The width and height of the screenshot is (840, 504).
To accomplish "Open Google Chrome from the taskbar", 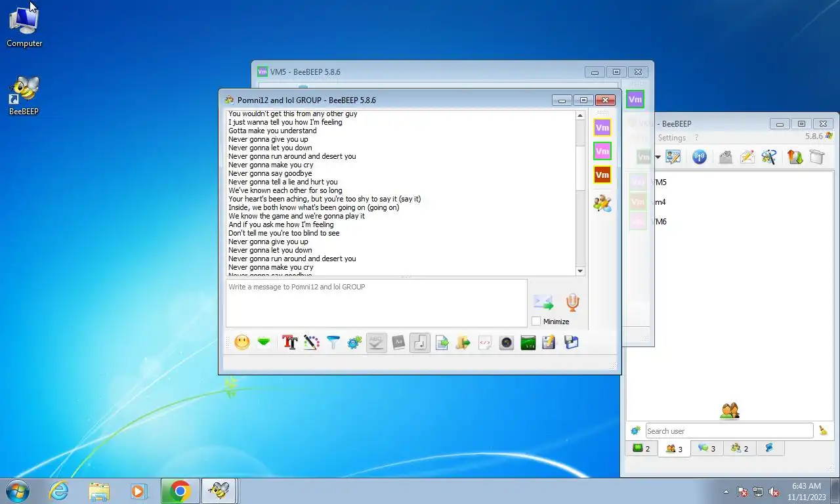I will [180, 491].
